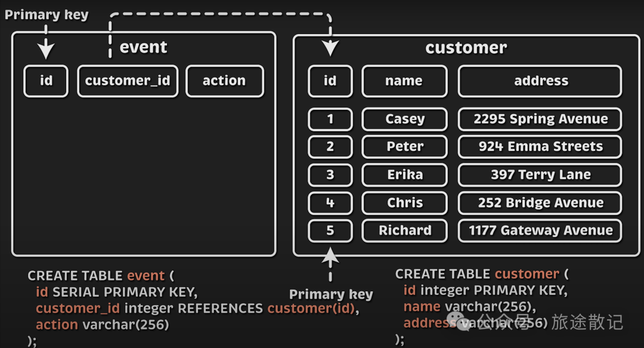Click the 1177 Gateway Avenue address cell
This screenshot has width=644, height=348.
(540, 231)
